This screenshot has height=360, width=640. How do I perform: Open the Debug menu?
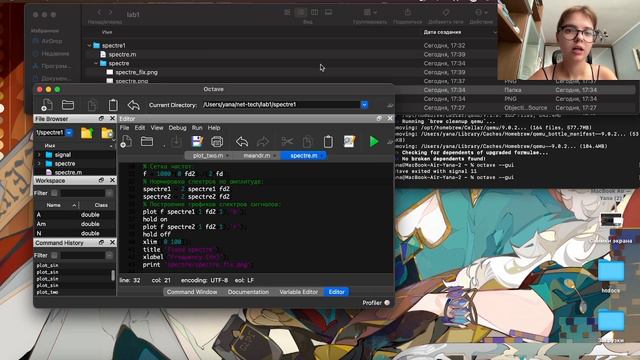(177, 128)
